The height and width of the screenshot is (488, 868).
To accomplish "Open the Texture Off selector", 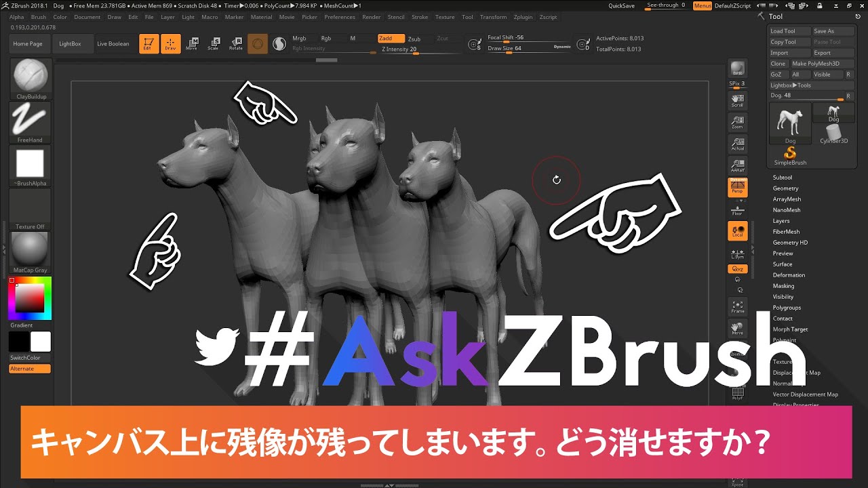I will click(x=31, y=209).
